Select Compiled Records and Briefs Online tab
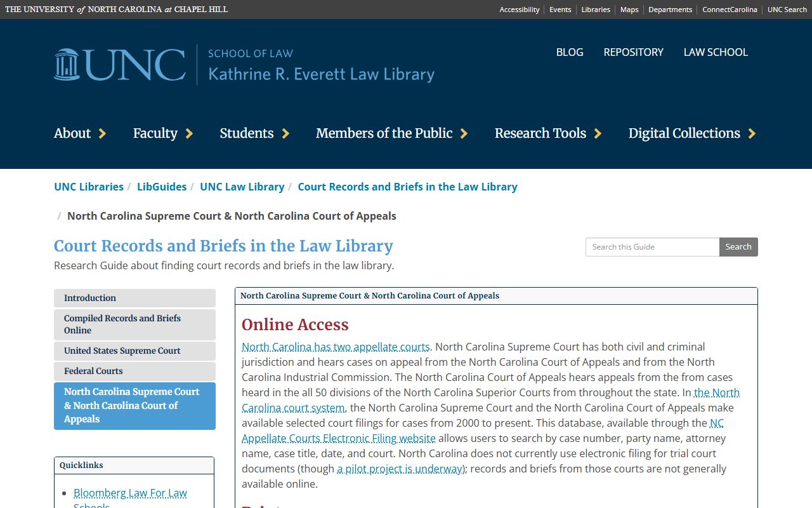Screen dimensions: 812x508 (134, 324)
